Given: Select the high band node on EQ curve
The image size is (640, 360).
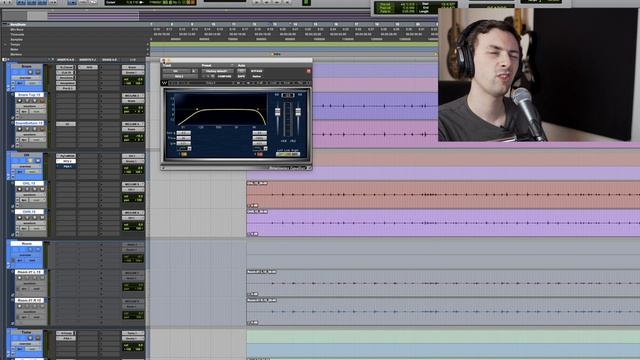Looking at the screenshot, I should pos(258,109).
